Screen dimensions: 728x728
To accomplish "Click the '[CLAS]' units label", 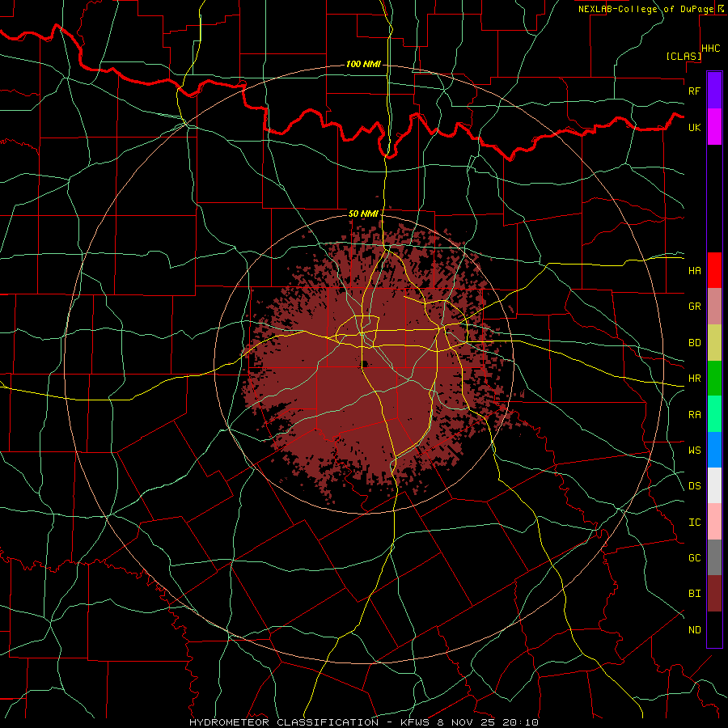I will (684, 56).
